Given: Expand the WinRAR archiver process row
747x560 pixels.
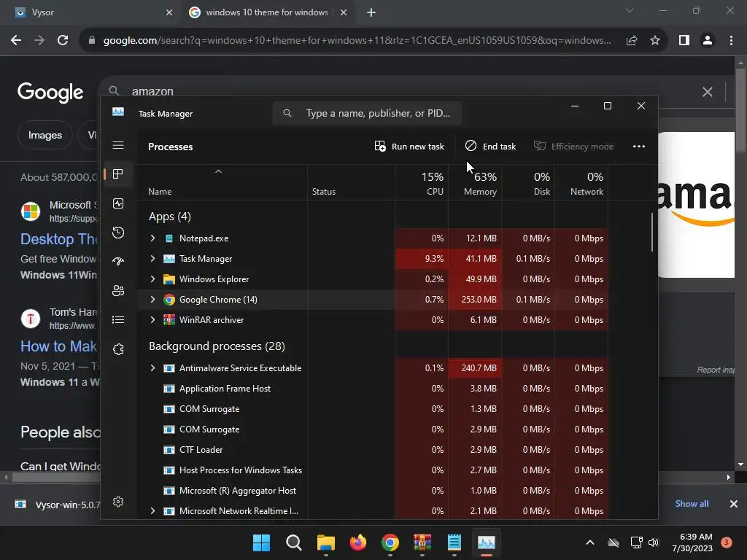Looking at the screenshot, I should pyautogui.click(x=152, y=319).
